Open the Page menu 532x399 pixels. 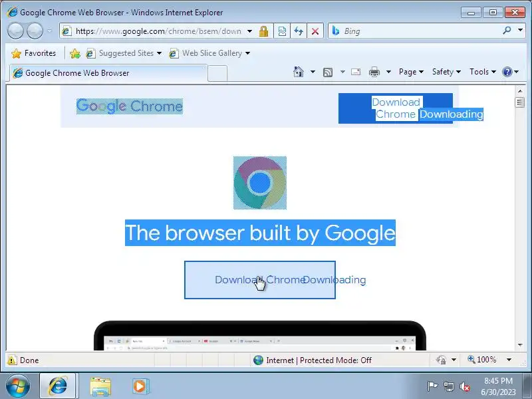[411, 72]
